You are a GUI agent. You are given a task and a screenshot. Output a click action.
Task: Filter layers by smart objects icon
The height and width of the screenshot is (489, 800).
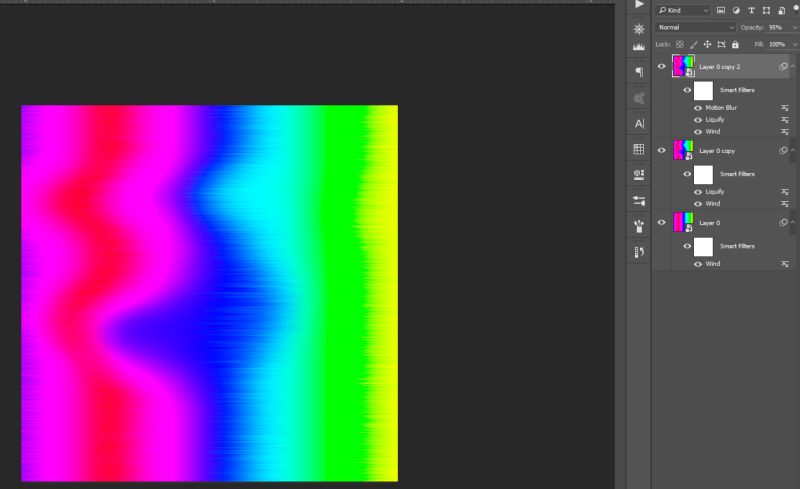(x=782, y=10)
